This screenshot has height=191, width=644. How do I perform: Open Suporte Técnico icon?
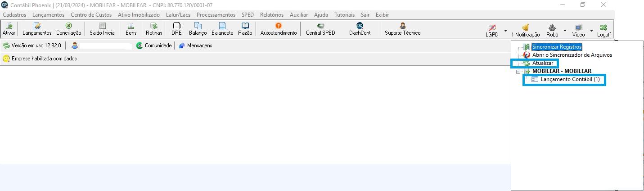[402, 29]
